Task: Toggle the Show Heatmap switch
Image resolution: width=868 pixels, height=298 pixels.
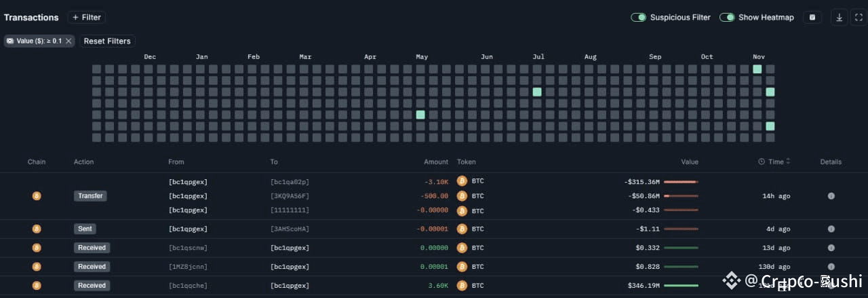Action: click(727, 18)
